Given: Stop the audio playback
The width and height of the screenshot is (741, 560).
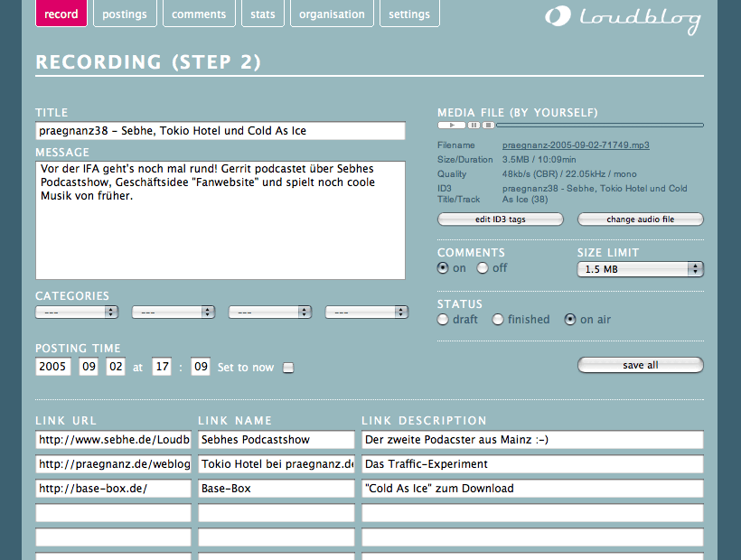Looking at the screenshot, I should coord(488,126).
